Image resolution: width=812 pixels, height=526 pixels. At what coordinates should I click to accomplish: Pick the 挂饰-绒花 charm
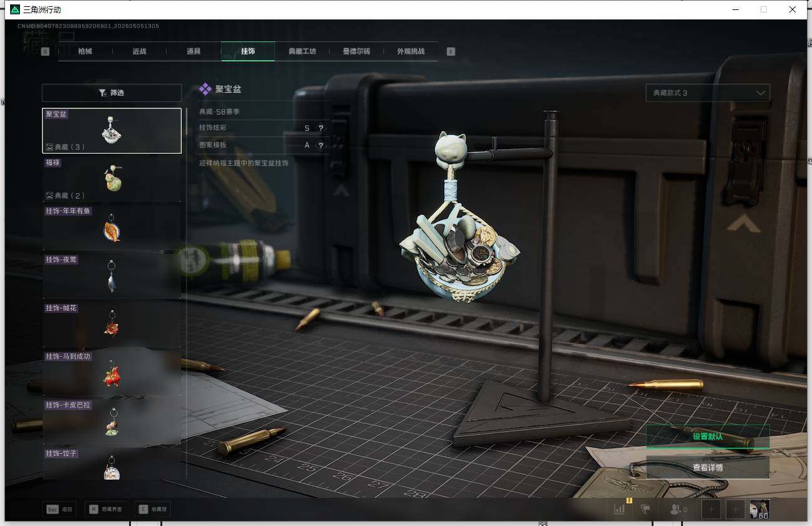click(112, 325)
